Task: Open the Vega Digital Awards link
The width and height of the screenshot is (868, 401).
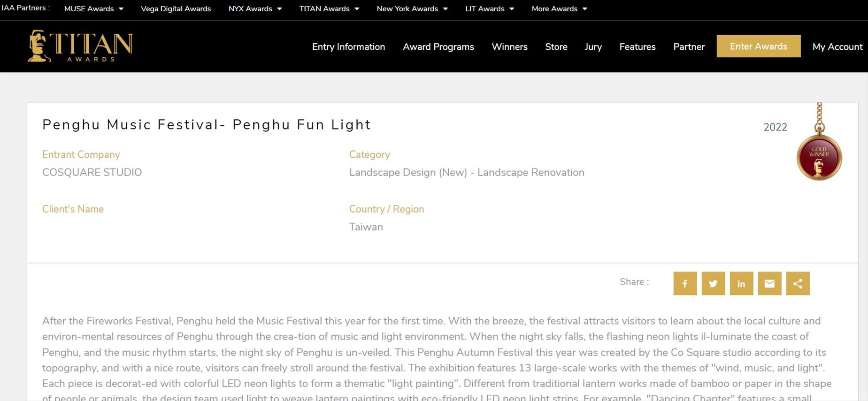Action: point(176,9)
